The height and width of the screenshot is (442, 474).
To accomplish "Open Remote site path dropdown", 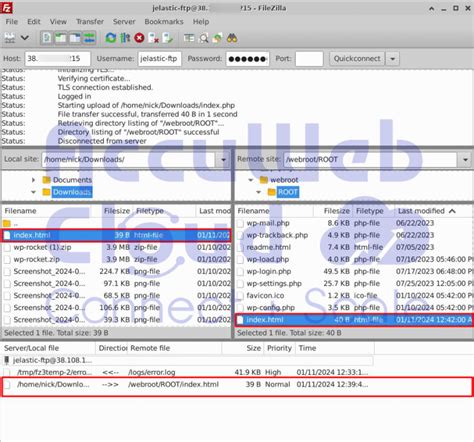I will tap(465, 160).
